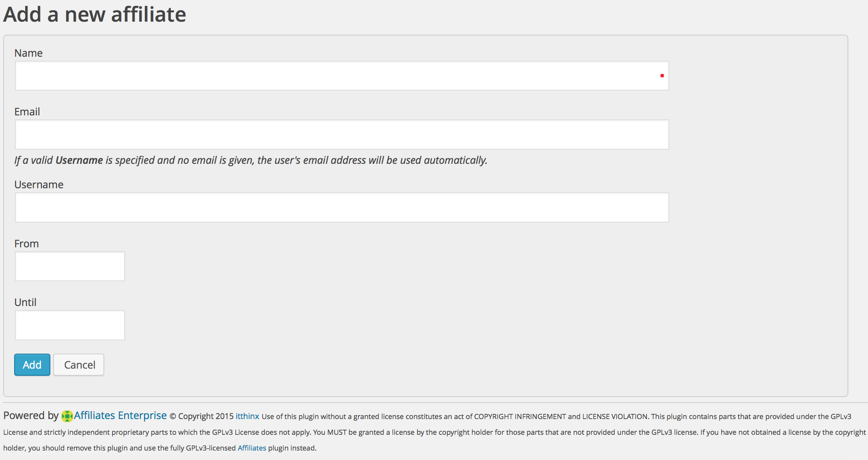Click the bold Username word in hint

click(x=79, y=160)
